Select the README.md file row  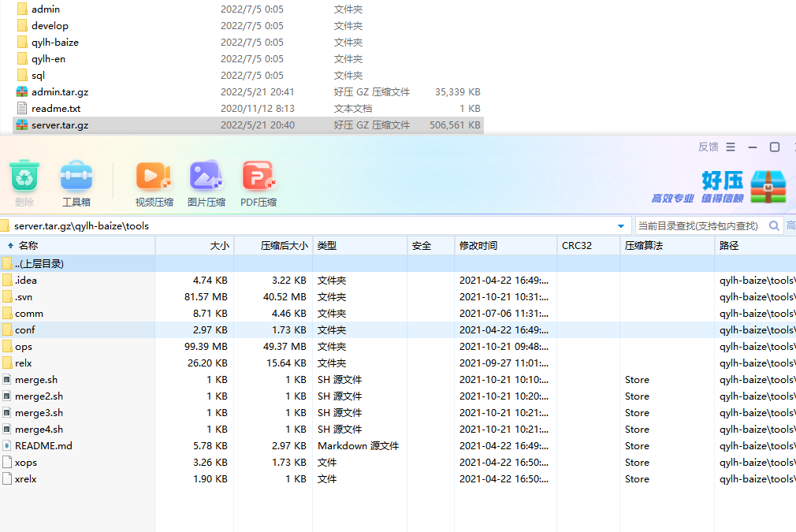pos(43,446)
